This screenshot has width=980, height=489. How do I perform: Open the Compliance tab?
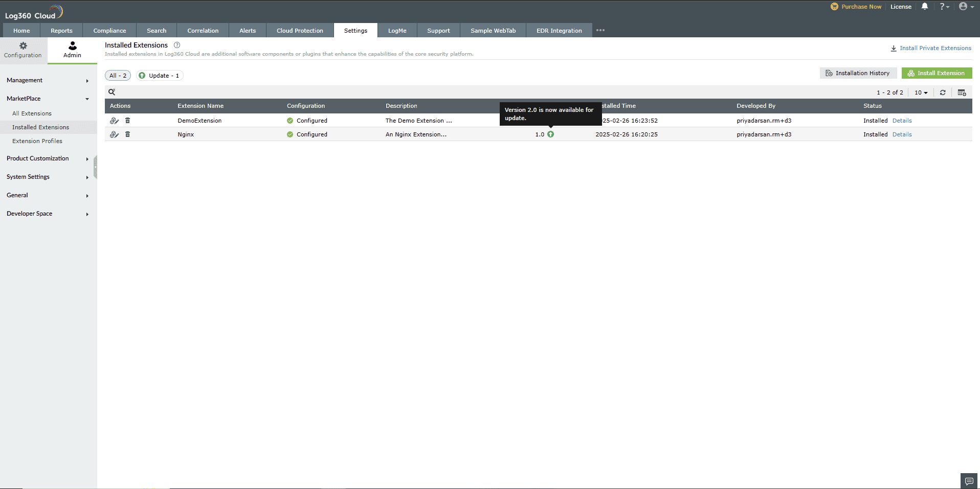point(109,31)
